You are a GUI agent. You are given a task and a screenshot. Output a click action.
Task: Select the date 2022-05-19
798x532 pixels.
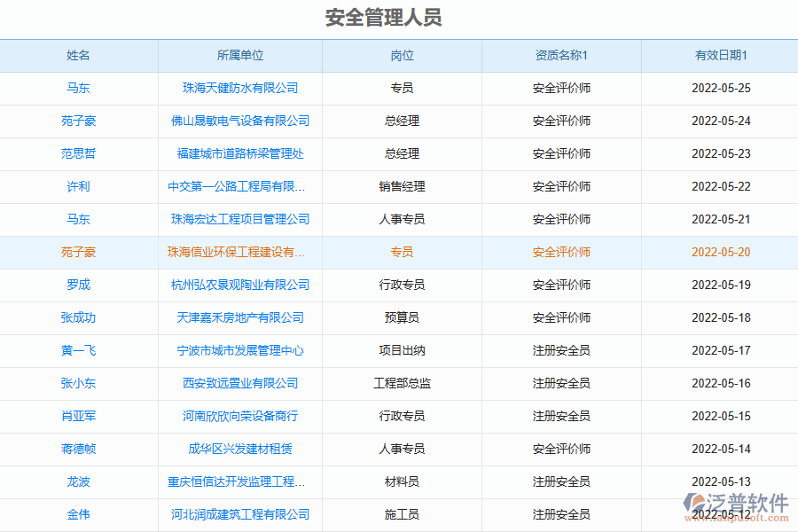pos(721,286)
